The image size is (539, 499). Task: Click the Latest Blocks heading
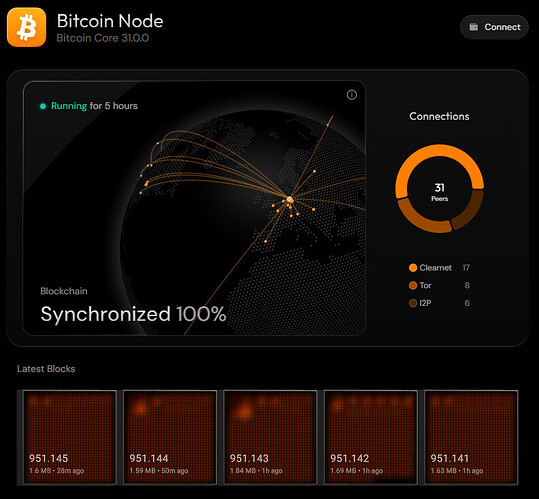point(46,369)
